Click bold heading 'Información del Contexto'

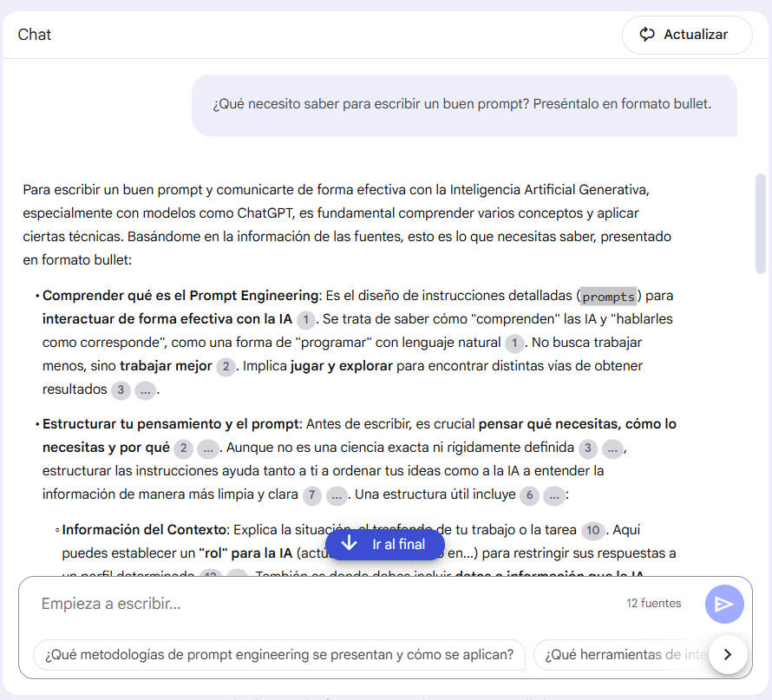click(x=144, y=530)
